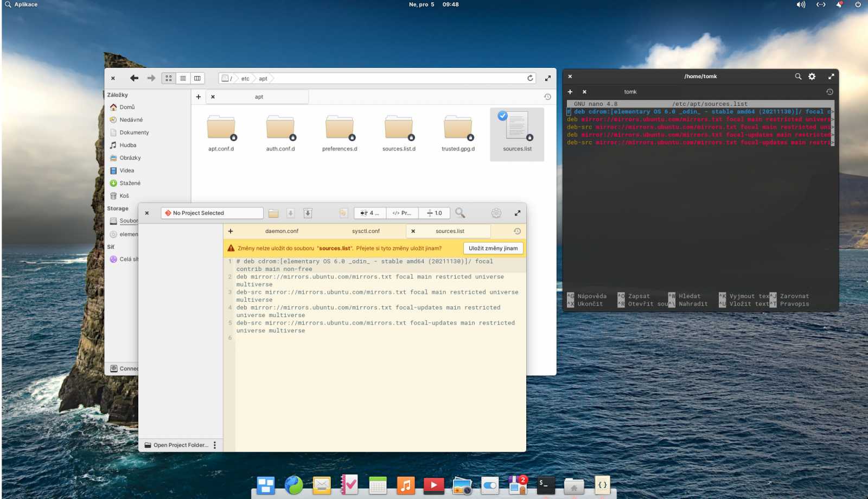Screen dimensions: 868x499
Task: Collapse the Storage sidebar section
Action: [x=118, y=209]
